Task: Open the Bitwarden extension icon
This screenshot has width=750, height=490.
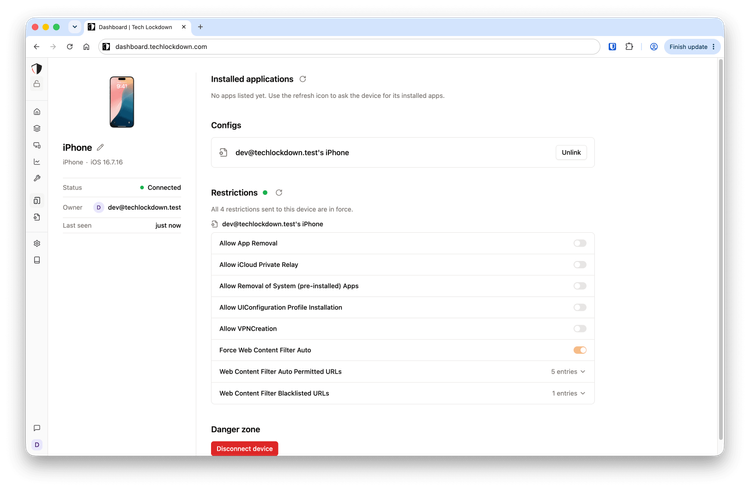Action: [612, 46]
